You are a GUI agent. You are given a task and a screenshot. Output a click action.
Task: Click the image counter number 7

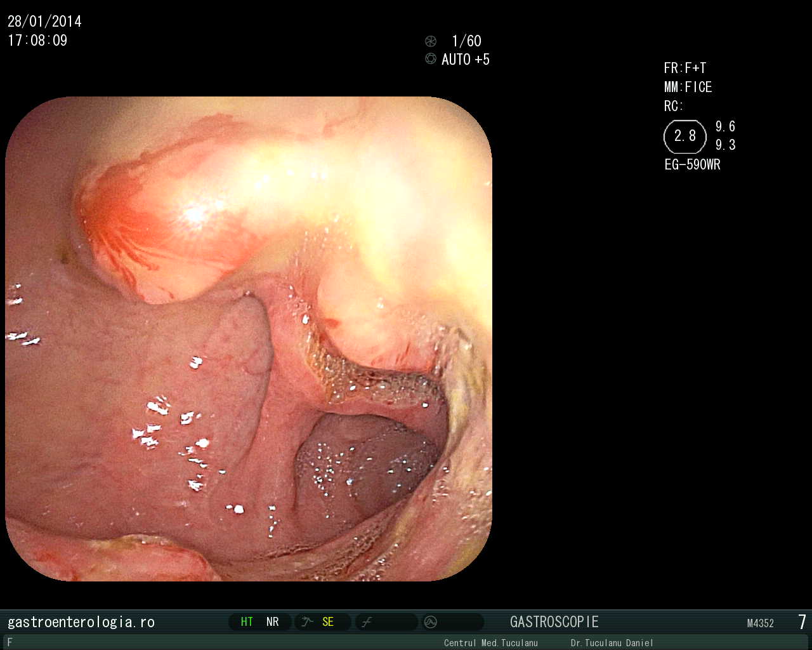tap(802, 622)
